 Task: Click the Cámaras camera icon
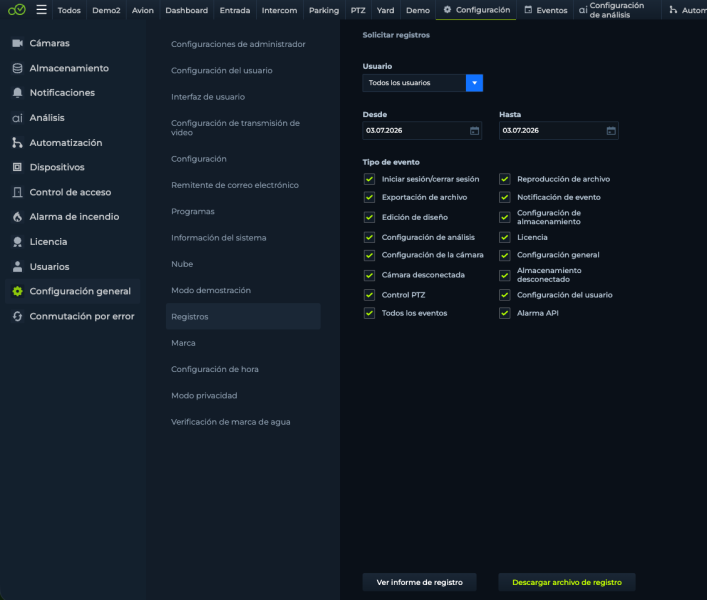click(x=17, y=43)
